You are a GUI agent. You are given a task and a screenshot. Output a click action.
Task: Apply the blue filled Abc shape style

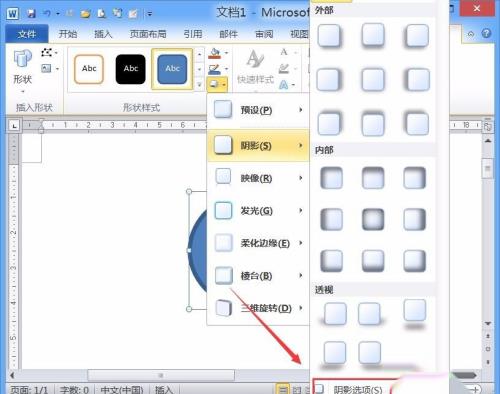(x=172, y=69)
